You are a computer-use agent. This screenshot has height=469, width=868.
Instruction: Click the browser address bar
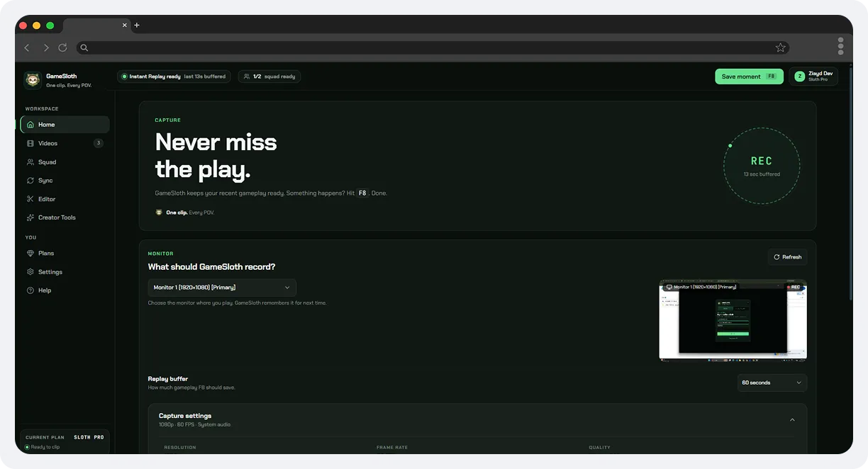tap(433, 47)
